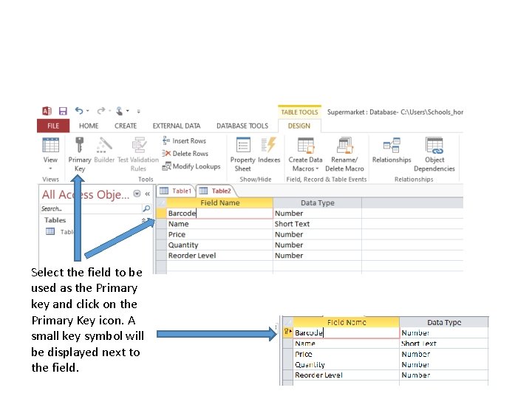Open the FILE menu
532x399 pixels.
click(x=53, y=126)
